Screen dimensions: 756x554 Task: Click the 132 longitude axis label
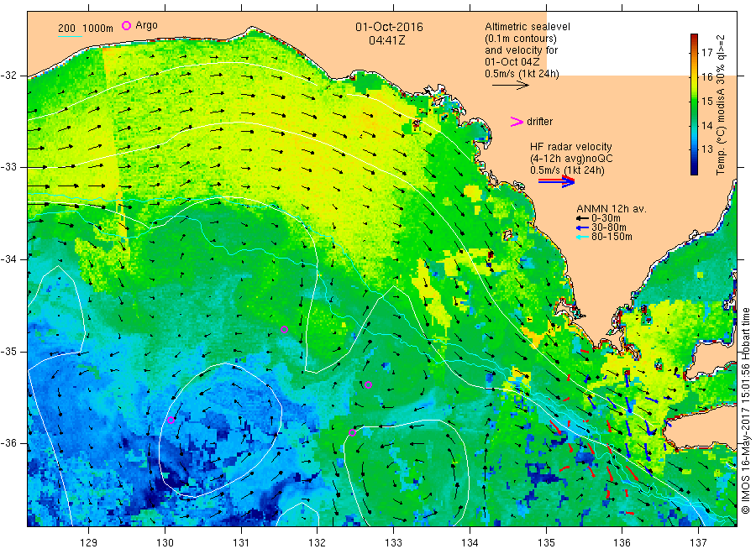[x=318, y=542]
